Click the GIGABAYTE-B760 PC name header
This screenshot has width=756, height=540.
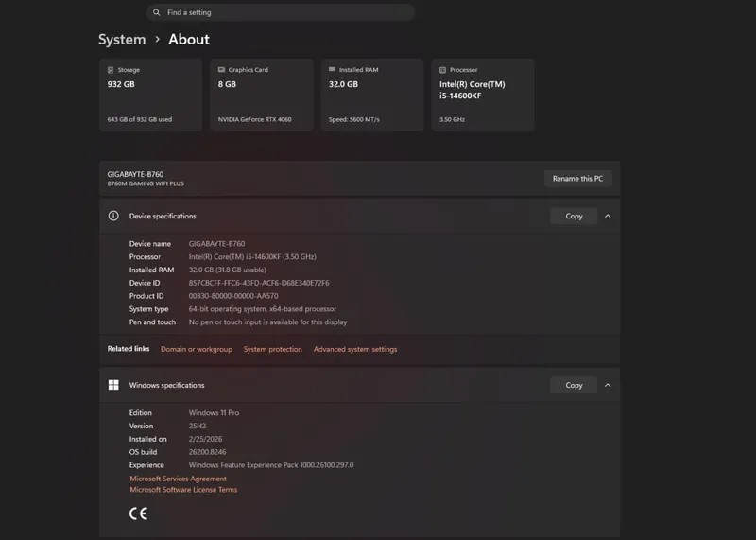[135, 174]
